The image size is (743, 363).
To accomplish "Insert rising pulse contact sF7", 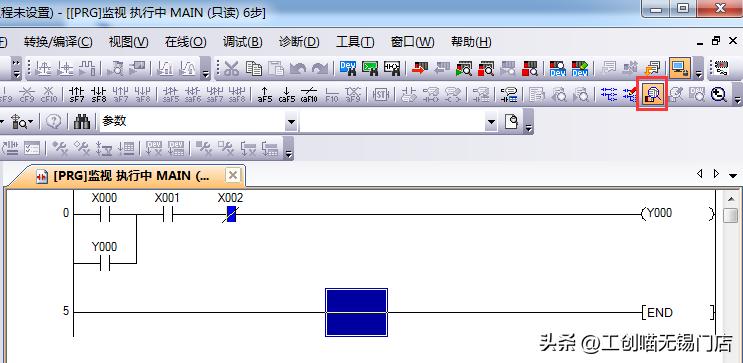I will (x=76, y=94).
